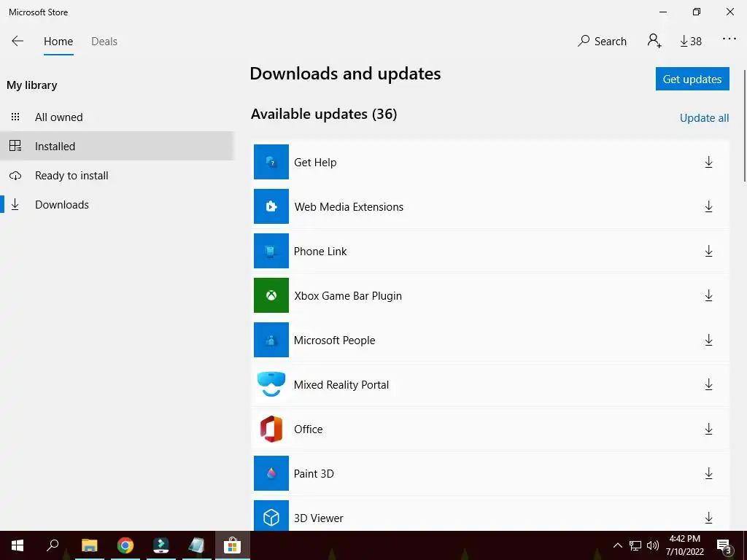This screenshot has height=560, width=747.
Task: Click the Xbox Game Bar Plugin icon
Action: (271, 295)
